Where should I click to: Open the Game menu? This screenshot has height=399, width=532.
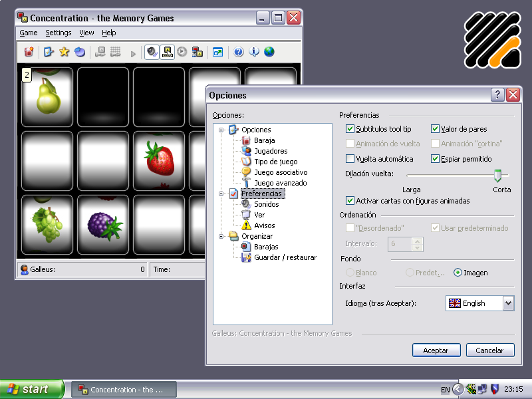(29, 33)
